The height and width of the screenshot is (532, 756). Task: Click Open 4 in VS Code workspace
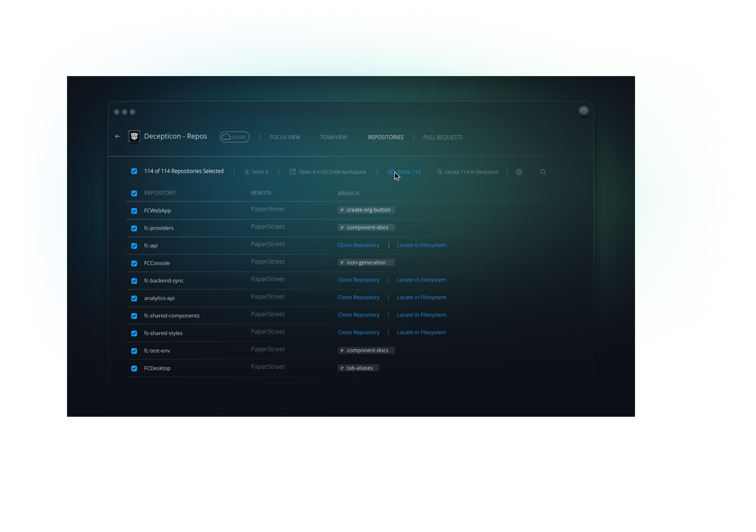pos(332,172)
